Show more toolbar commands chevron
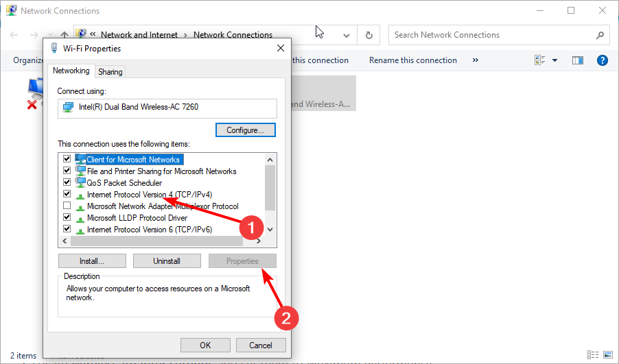 (476, 60)
